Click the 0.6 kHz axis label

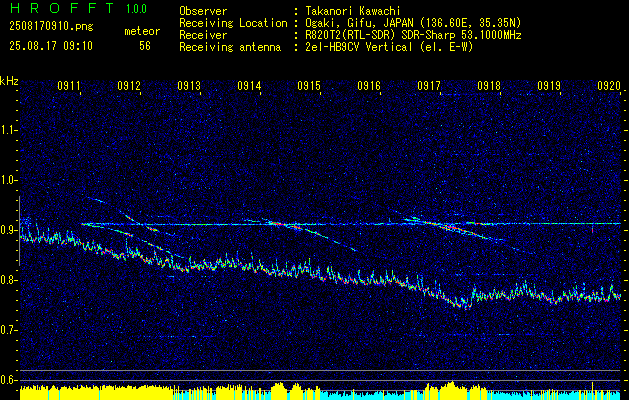[8, 380]
